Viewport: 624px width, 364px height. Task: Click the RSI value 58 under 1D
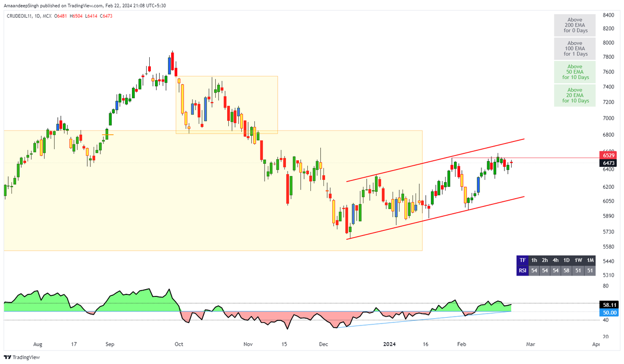tap(567, 270)
